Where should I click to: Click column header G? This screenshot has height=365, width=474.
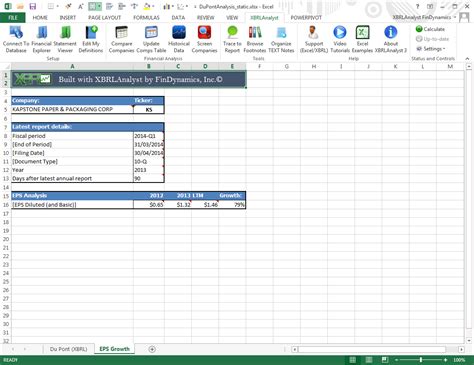286,66
